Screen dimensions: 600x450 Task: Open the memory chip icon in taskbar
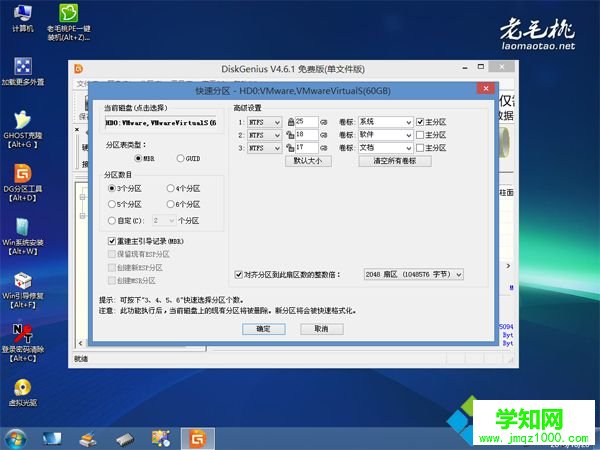click(x=124, y=439)
